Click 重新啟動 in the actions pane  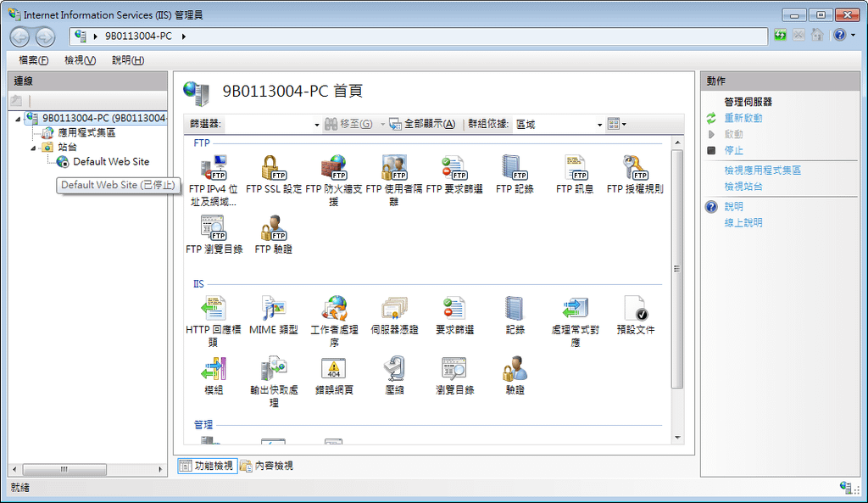(743, 118)
